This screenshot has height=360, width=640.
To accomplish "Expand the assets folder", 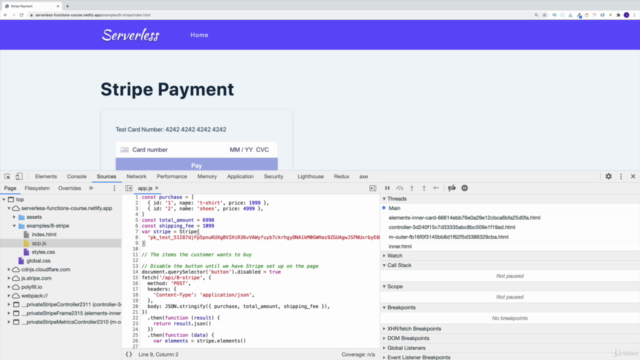I will 14,217.
